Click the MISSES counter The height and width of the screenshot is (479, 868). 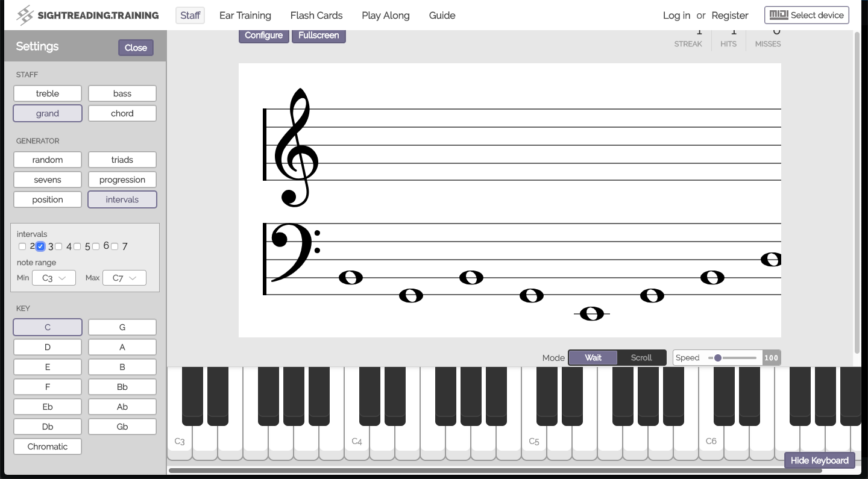coord(768,38)
